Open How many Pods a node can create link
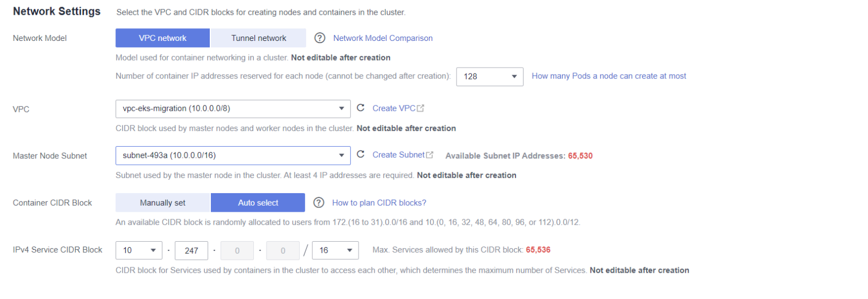 pos(609,76)
